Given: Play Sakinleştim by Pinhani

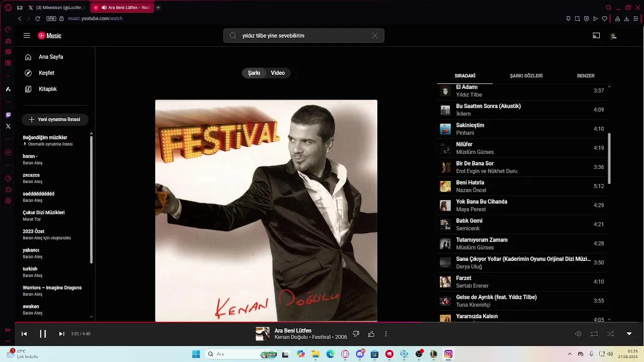Looking at the screenshot, I should point(522,129).
